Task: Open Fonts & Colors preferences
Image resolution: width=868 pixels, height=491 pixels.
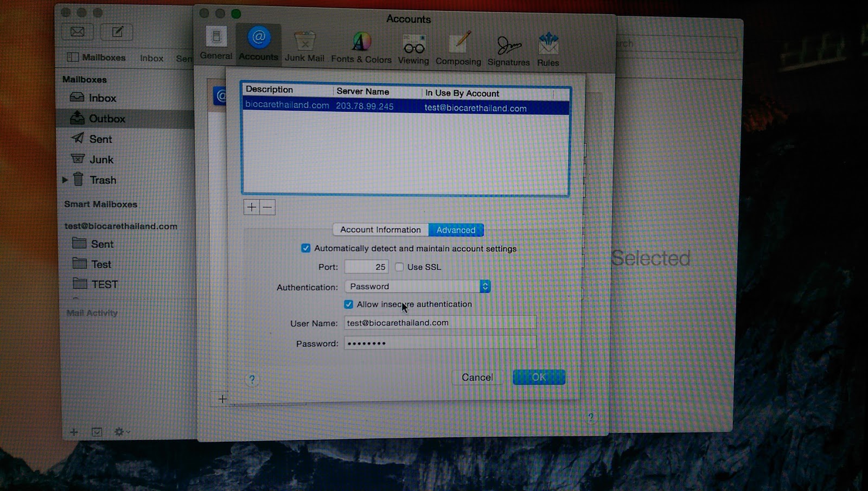Action: (361, 47)
